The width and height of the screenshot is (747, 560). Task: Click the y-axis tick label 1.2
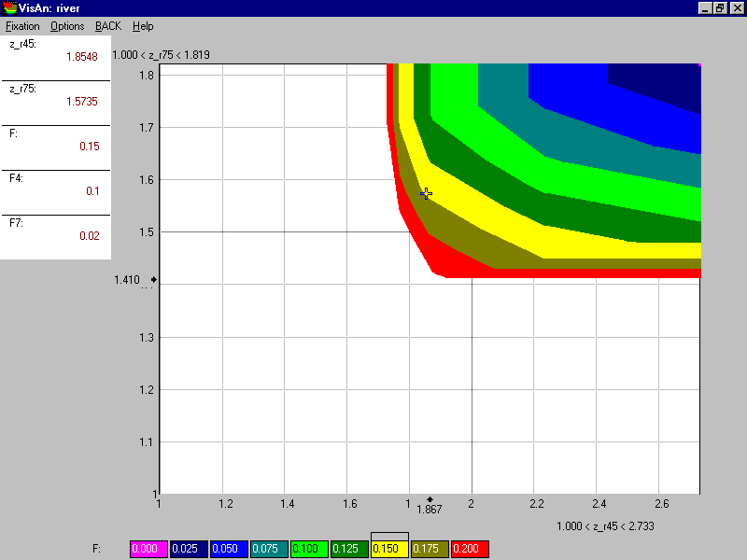(x=147, y=390)
